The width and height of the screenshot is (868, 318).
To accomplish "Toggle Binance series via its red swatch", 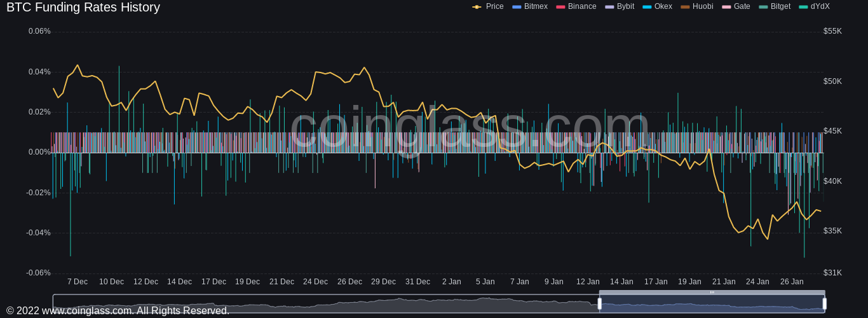I will 560,6.
